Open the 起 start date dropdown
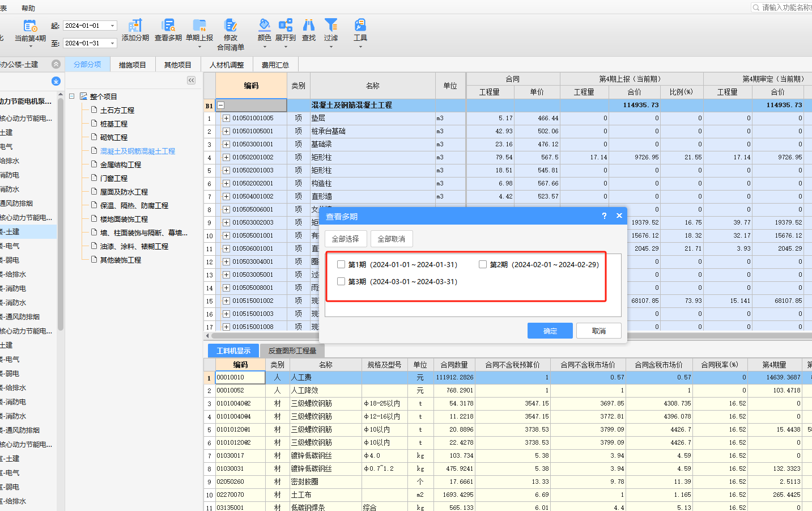This screenshot has height=511, width=812. pyautogui.click(x=113, y=26)
